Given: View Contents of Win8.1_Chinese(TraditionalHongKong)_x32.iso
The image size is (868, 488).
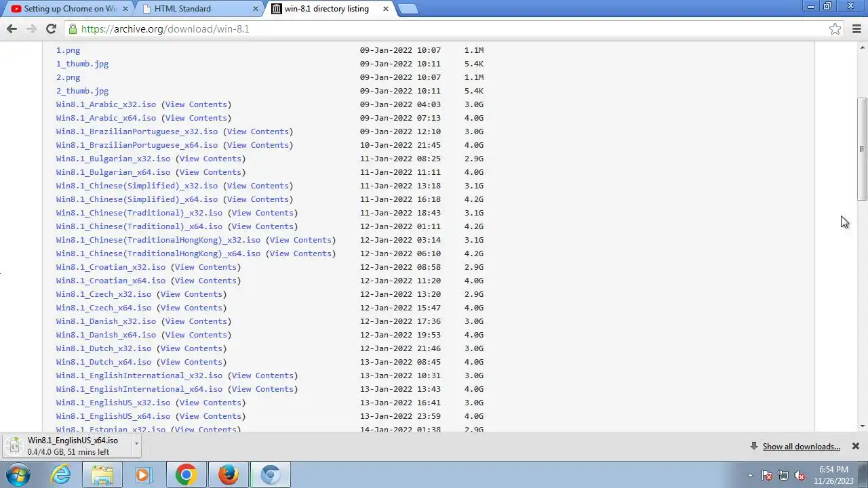Looking at the screenshot, I should click(x=300, y=240).
